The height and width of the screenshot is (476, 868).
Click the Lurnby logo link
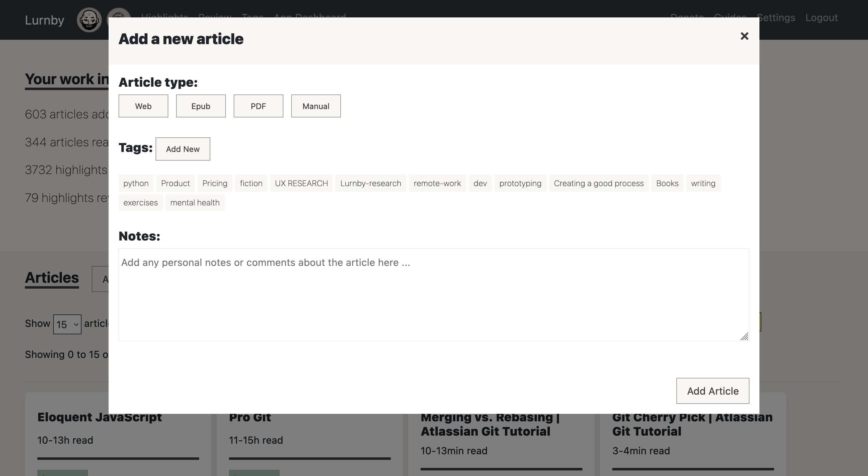click(x=44, y=20)
